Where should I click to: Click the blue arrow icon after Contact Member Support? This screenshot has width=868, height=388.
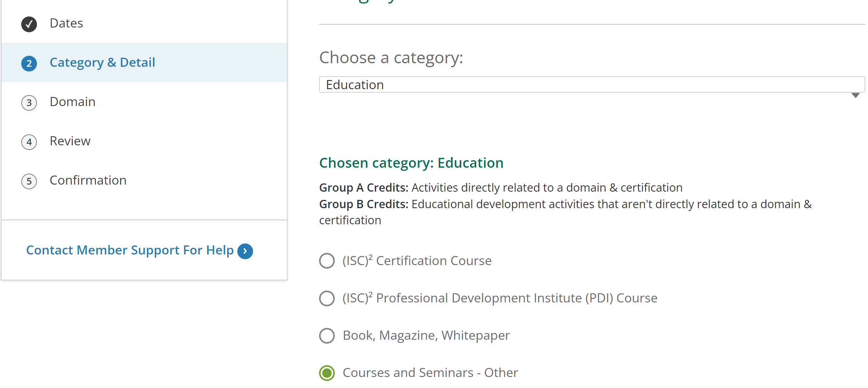click(245, 251)
